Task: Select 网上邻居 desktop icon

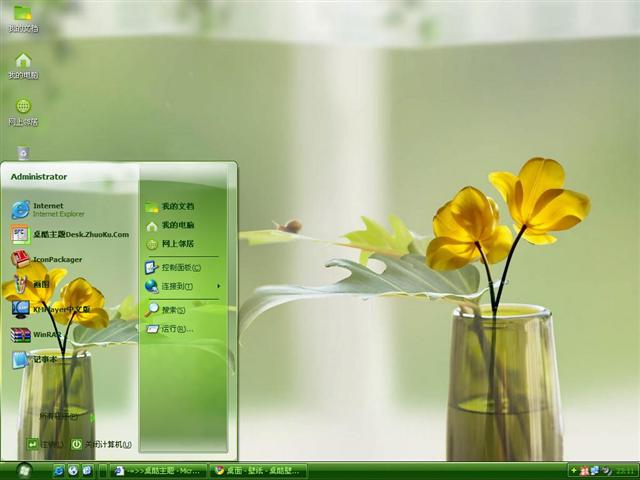Action: click(x=23, y=112)
